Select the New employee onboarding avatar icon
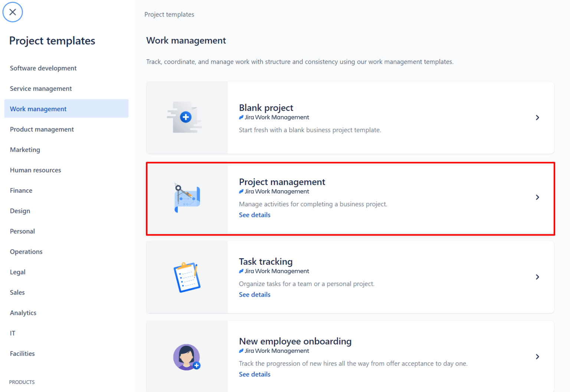Viewport: 570px width, 392px height. tap(187, 356)
